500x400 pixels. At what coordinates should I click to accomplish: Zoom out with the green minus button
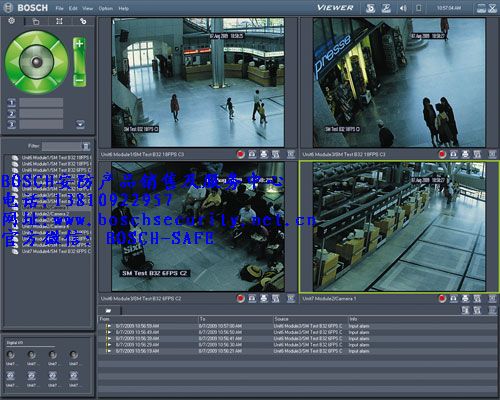79,80
